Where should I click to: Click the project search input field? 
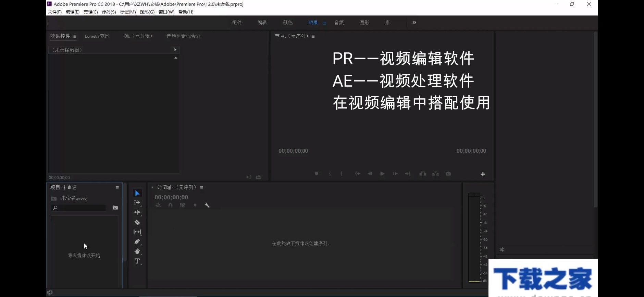tap(78, 208)
